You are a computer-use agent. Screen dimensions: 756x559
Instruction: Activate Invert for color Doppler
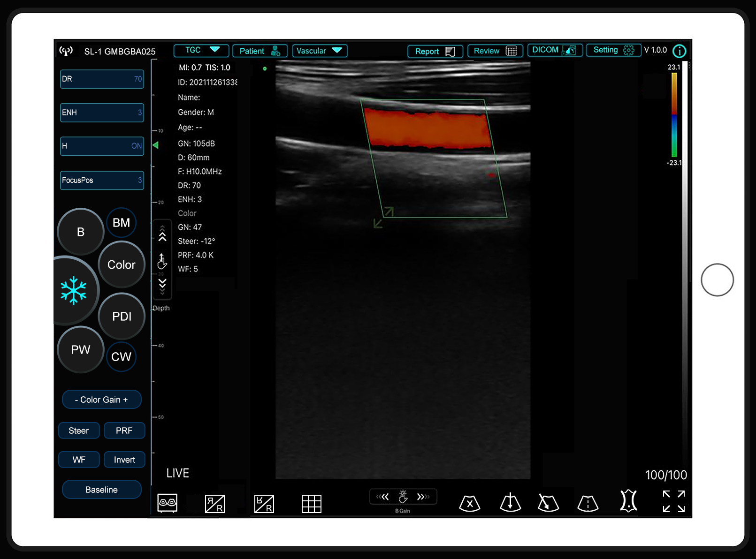pos(124,459)
